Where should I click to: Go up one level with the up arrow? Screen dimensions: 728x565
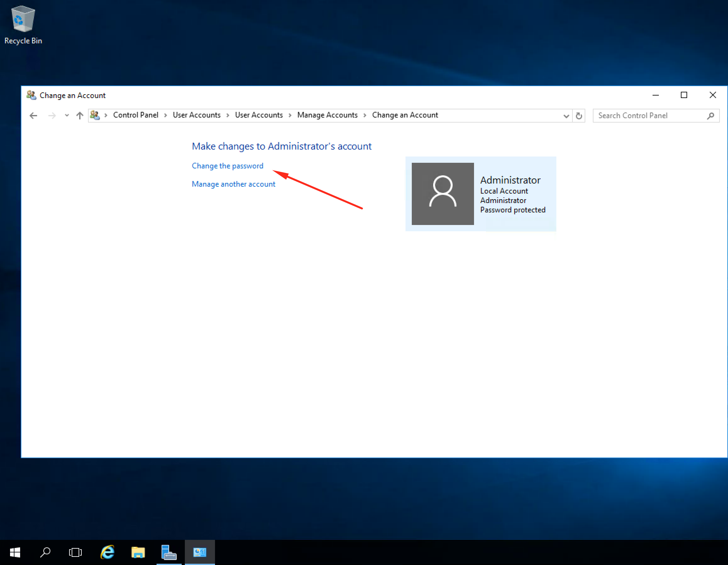(80, 116)
